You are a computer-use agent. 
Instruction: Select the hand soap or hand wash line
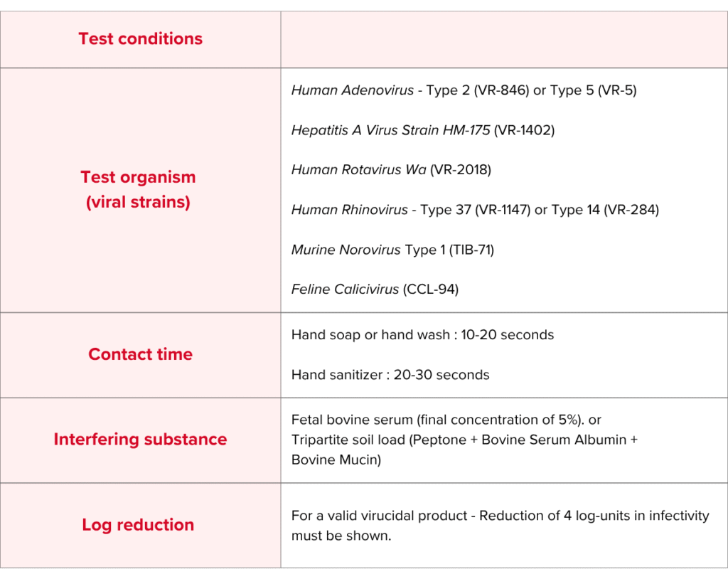(422, 334)
